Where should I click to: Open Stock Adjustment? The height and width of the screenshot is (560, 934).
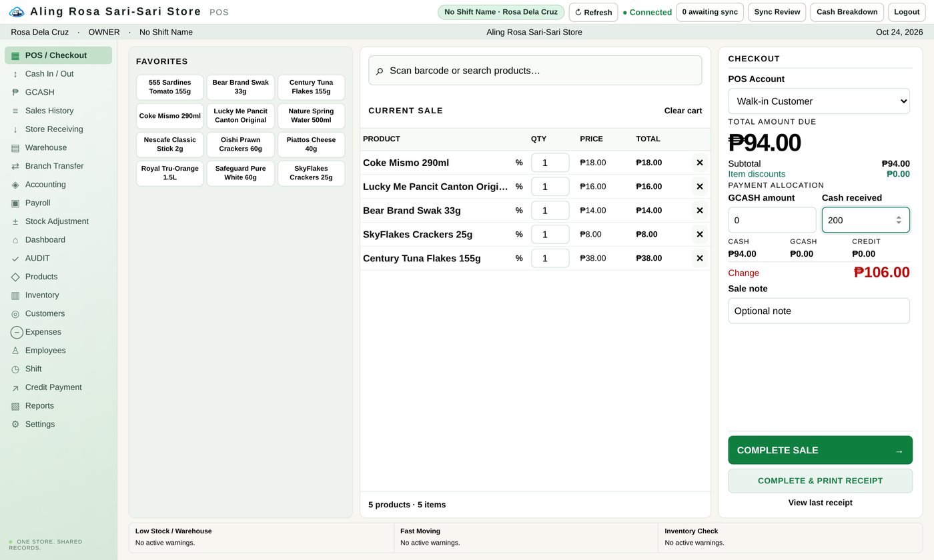coord(58,221)
